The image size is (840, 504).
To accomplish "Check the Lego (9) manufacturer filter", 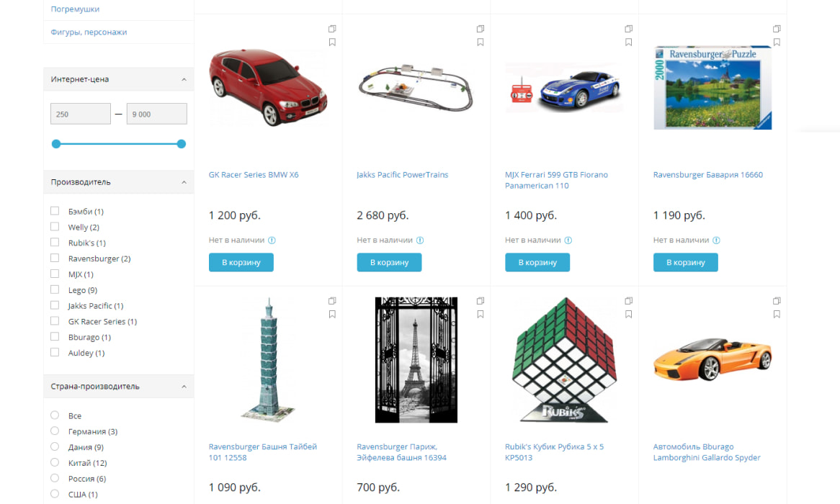I will click(x=55, y=289).
